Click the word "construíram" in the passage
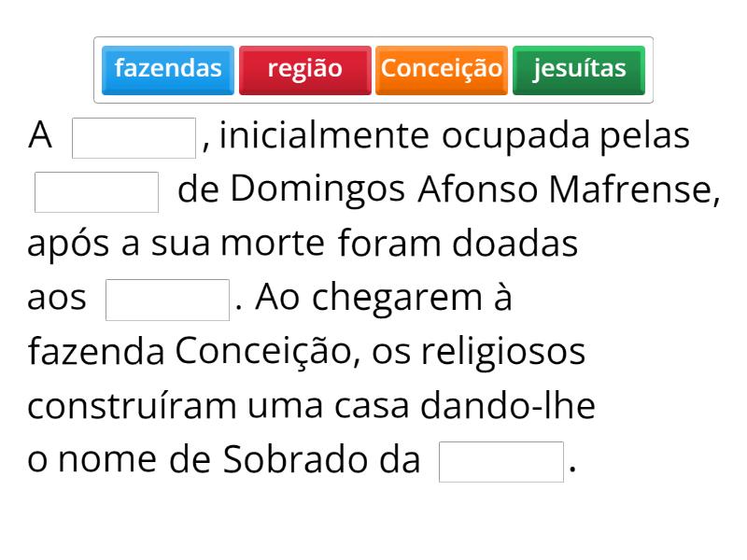 132,407
